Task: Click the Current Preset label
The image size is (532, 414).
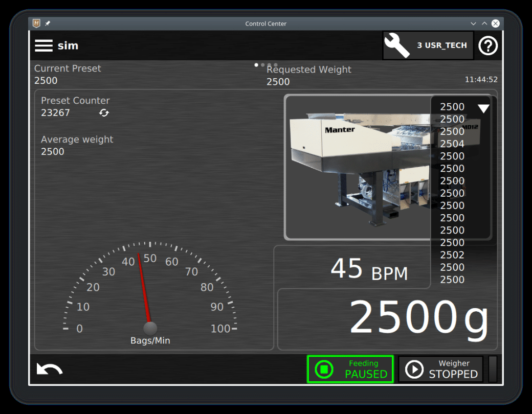Action: click(68, 68)
